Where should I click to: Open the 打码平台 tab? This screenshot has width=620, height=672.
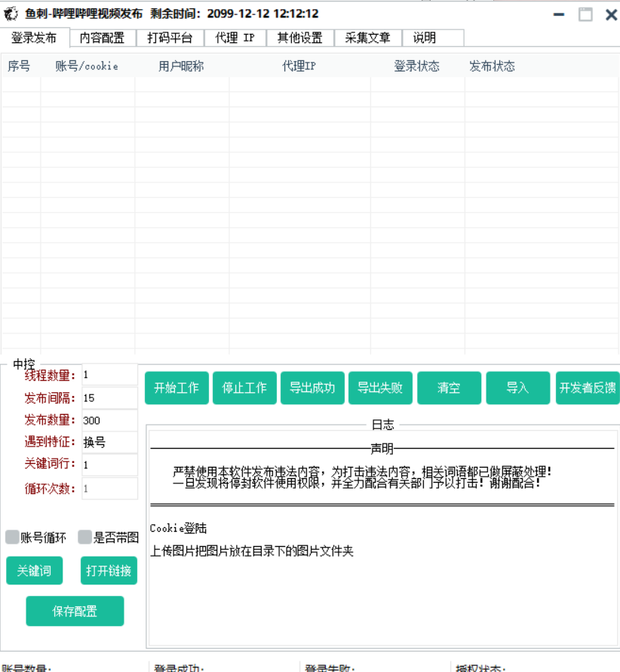170,38
